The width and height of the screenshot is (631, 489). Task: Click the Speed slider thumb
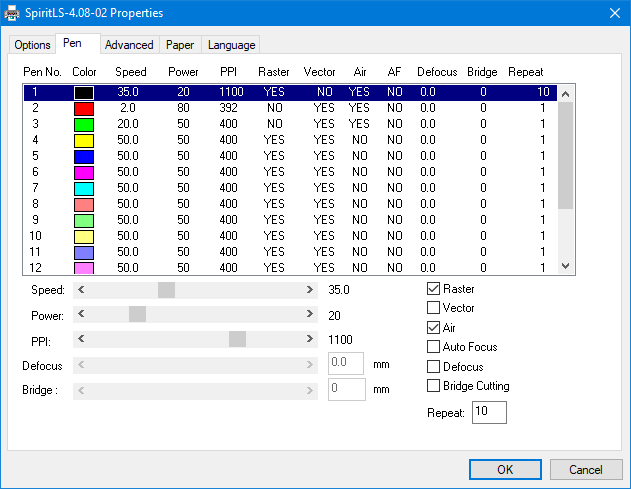[x=166, y=290]
